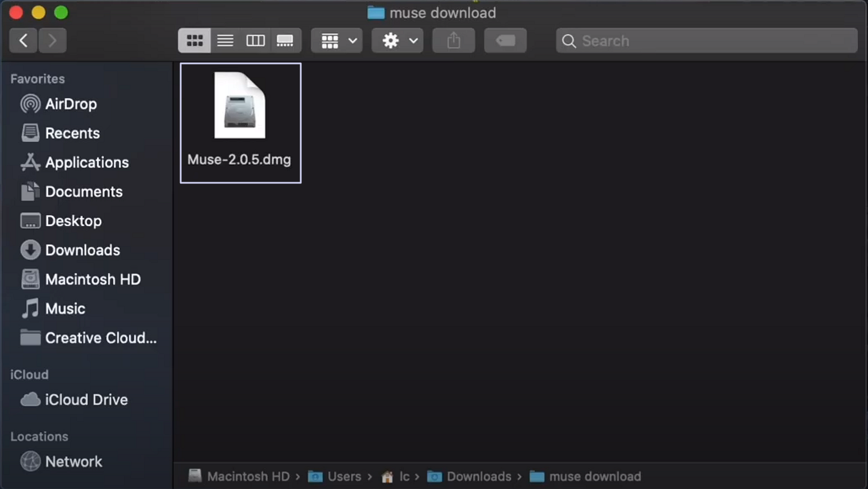Image resolution: width=868 pixels, height=489 pixels.
Task: Select the Muse-2.0.5.dmg file icon
Action: [x=240, y=105]
